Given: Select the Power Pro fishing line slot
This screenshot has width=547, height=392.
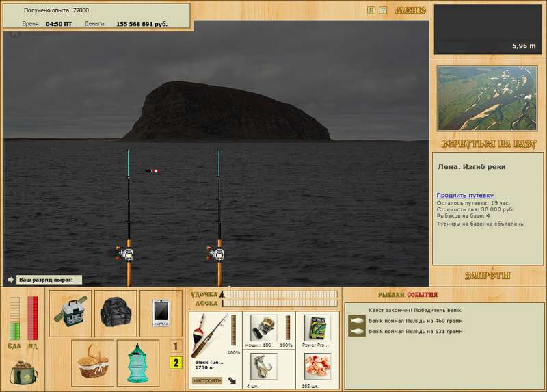Looking at the screenshot, I should pyautogui.click(x=316, y=328).
